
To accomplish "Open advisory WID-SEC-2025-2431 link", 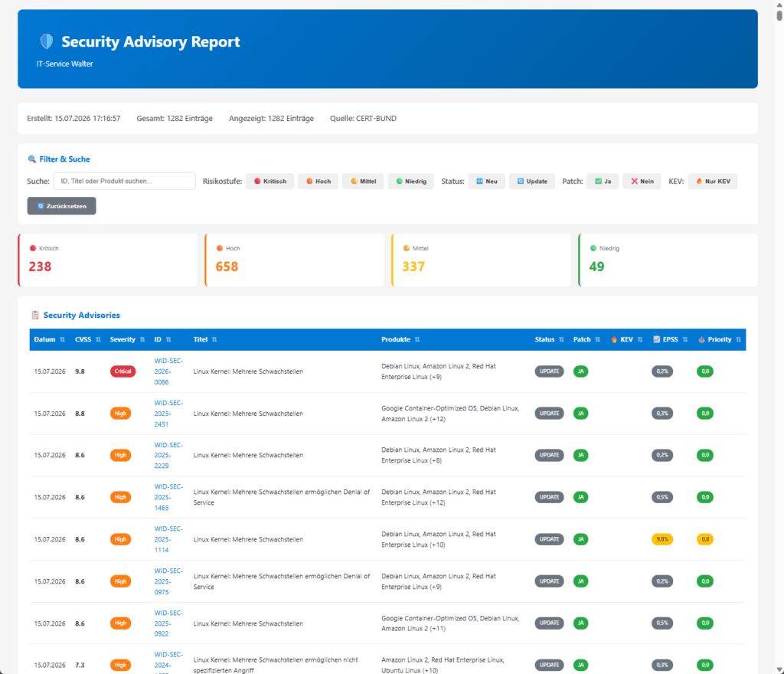I will [168, 414].
